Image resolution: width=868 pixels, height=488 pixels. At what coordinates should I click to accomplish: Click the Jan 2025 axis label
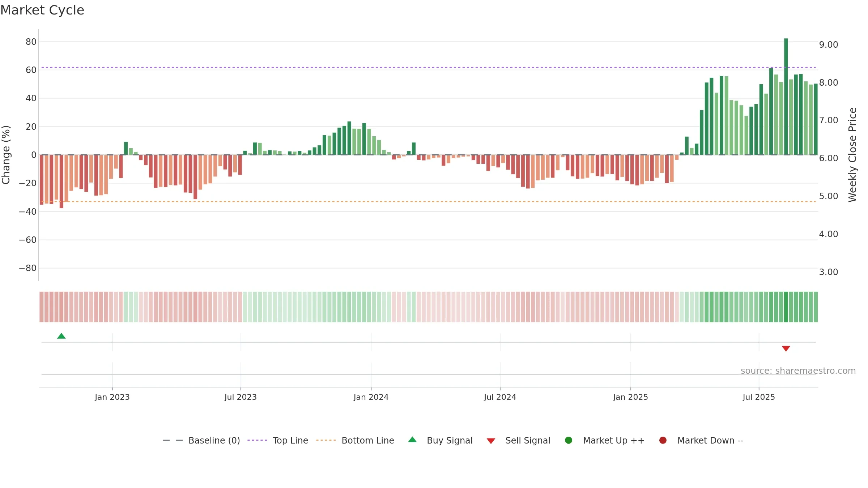pos(630,397)
